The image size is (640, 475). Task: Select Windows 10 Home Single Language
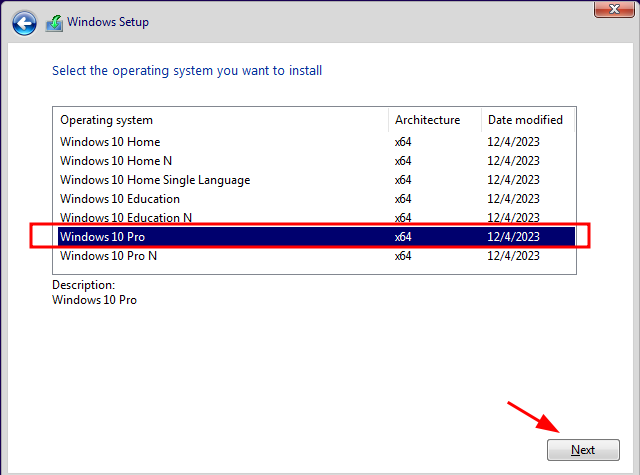tap(314, 180)
